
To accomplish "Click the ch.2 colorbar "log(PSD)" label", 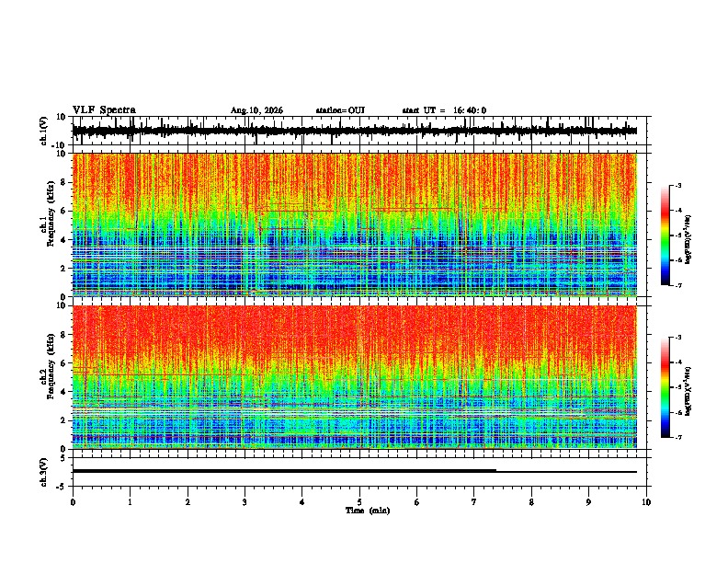I will 688,391.
